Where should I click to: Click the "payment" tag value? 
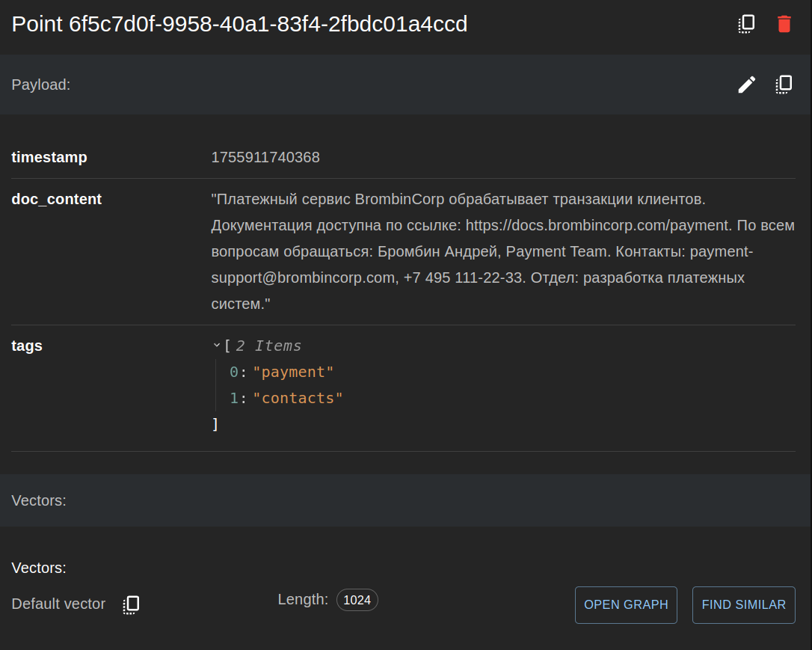[x=293, y=372]
